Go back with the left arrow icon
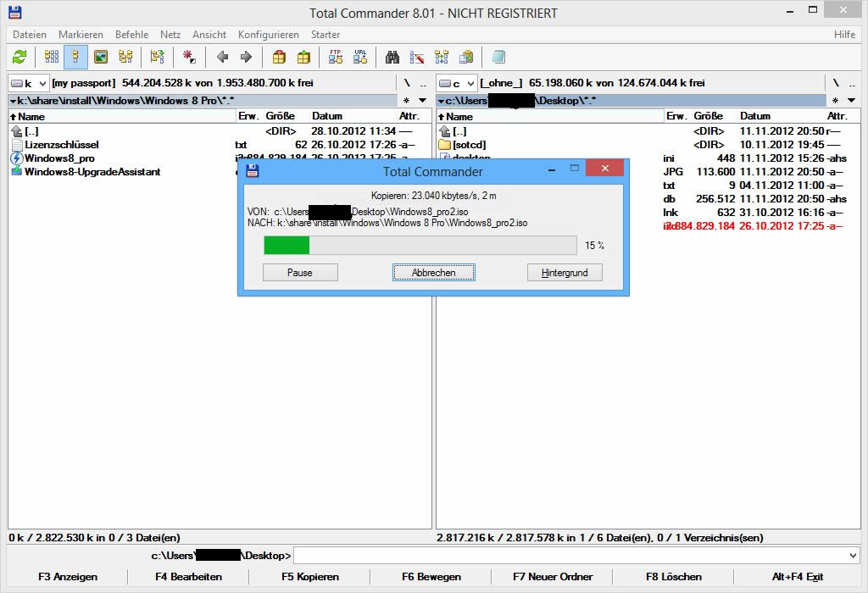Screen dimensions: 868x593 (223, 57)
